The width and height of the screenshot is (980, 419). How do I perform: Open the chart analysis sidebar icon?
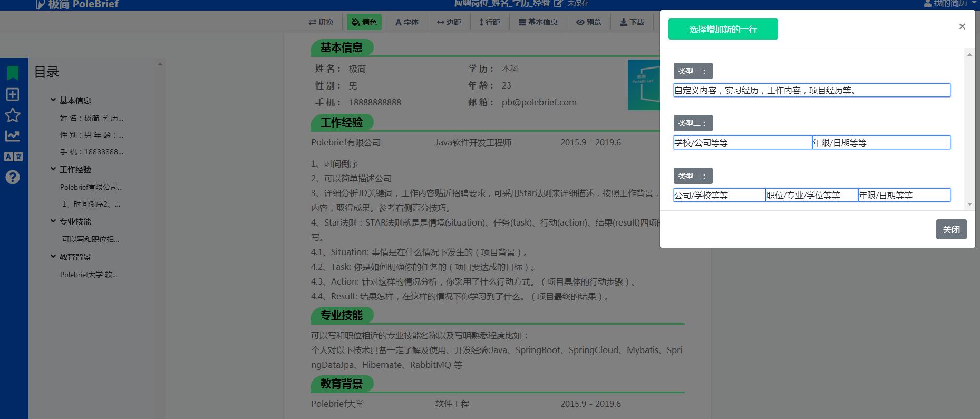(x=13, y=136)
